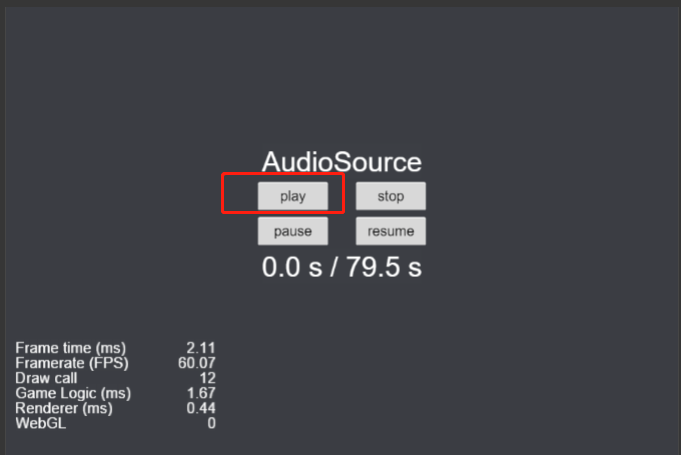Hit the resume button
This screenshot has height=455, width=681.
391,231
